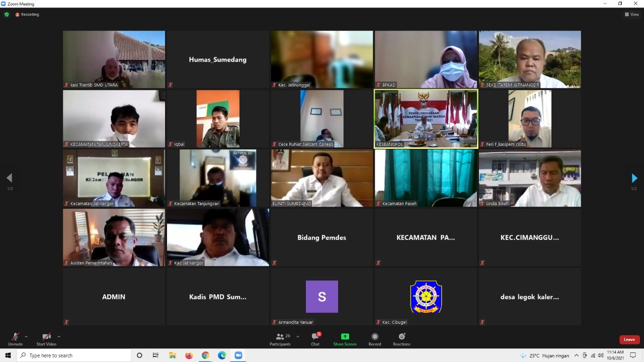Open the Participants panel
The image size is (644, 362).
(x=280, y=337)
